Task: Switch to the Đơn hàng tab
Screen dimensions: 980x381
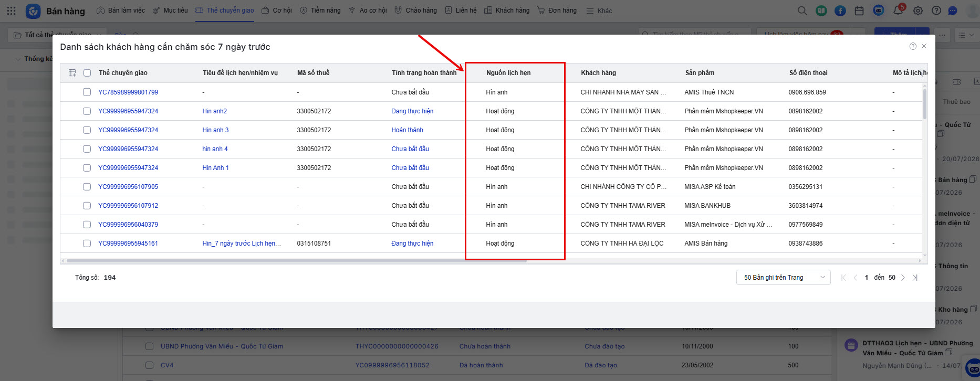Action: (557, 10)
